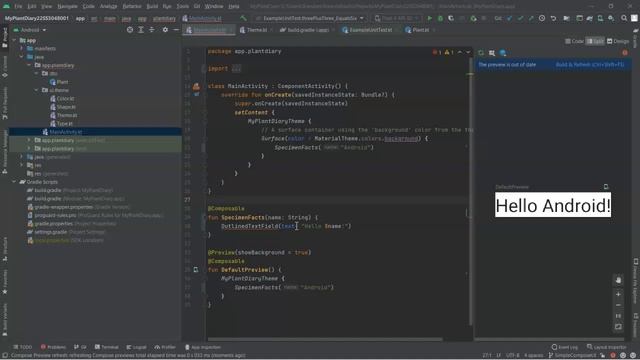Viewport: 640px width, 360px height.
Task: Open App Inspection tool window
Action: pos(203,347)
